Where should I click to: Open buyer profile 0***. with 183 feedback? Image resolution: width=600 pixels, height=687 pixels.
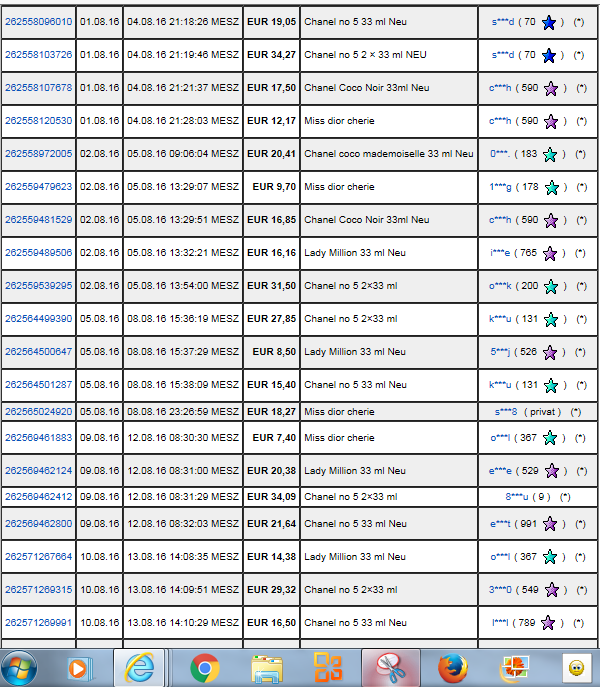500,154
